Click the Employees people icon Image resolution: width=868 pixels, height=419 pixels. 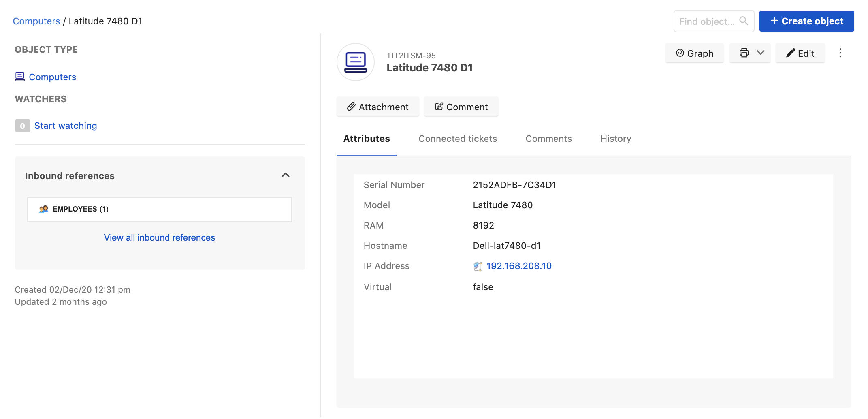tap(43, 209)
